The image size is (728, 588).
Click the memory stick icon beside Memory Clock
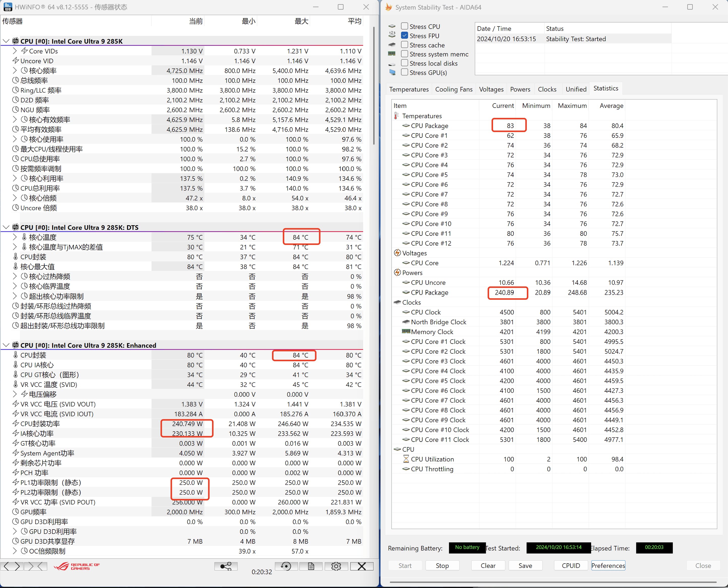tap(406, 331)
